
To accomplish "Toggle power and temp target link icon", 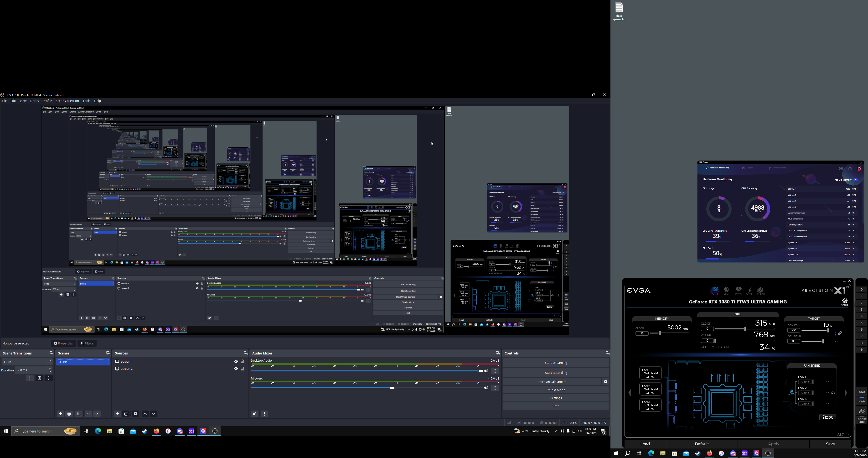I will (840, 333).
